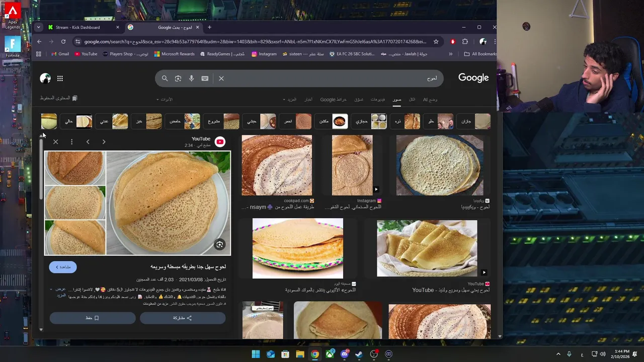
Task: Select the خامض filter chip
Action: pyautogui.click(x=184, y=121)
